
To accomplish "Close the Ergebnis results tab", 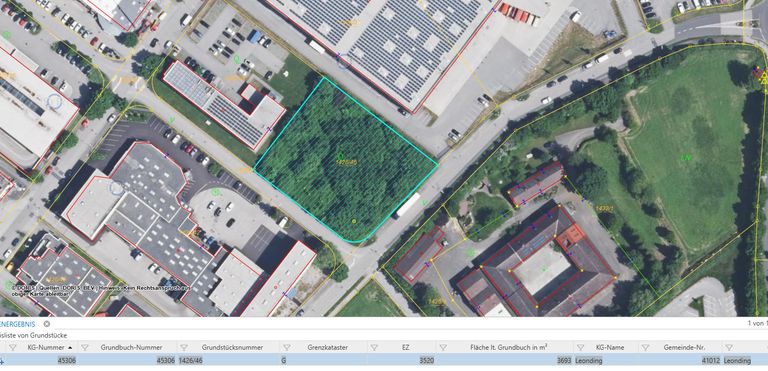I will [x=47, y=324].
